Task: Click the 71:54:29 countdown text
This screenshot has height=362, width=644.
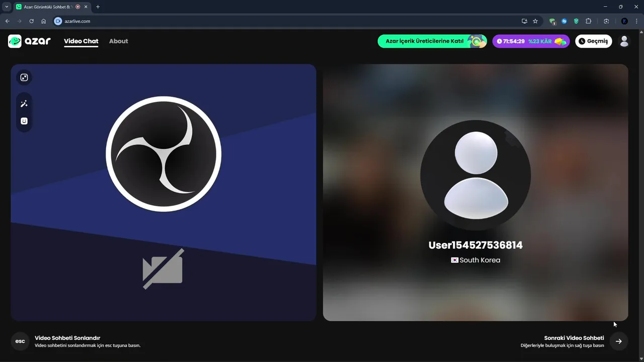Action: 514,41
